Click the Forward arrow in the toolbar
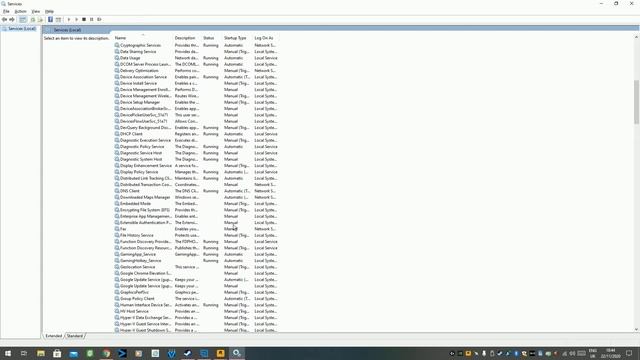 pos(12,20)
